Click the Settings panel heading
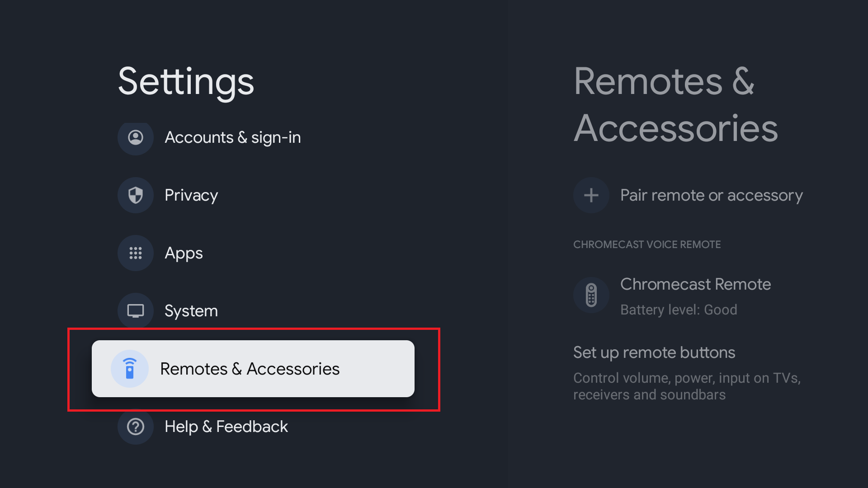 186,81
